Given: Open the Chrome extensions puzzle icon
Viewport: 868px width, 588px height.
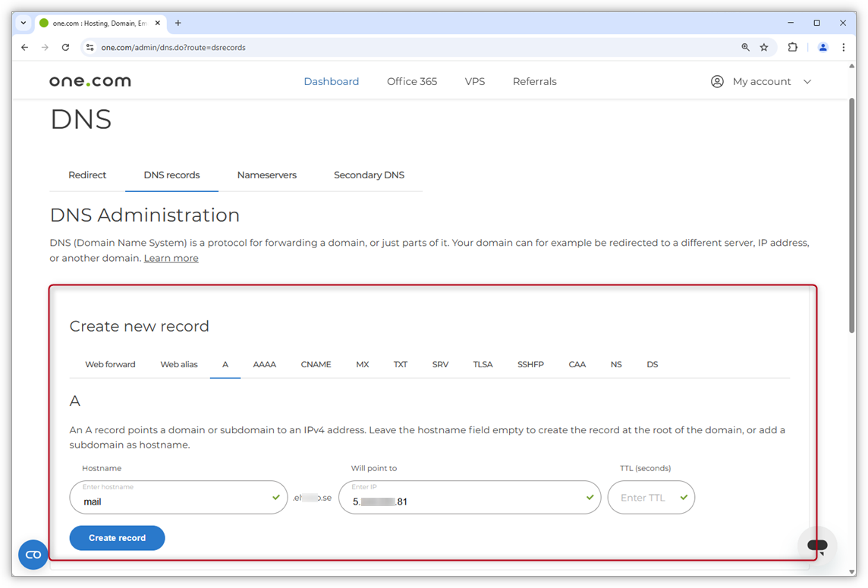Looking at the screenshot, I should coord(793,47).
